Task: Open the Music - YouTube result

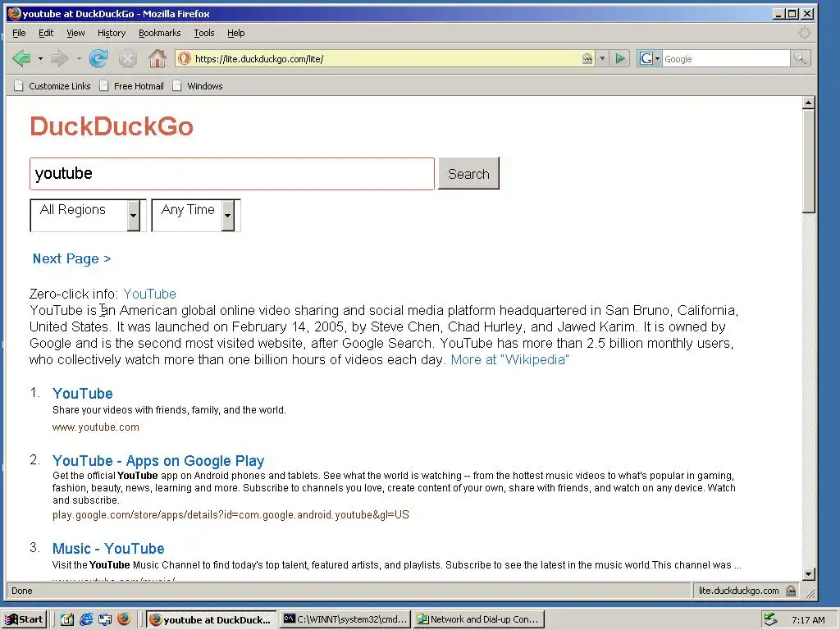Action: pos(108,549)
